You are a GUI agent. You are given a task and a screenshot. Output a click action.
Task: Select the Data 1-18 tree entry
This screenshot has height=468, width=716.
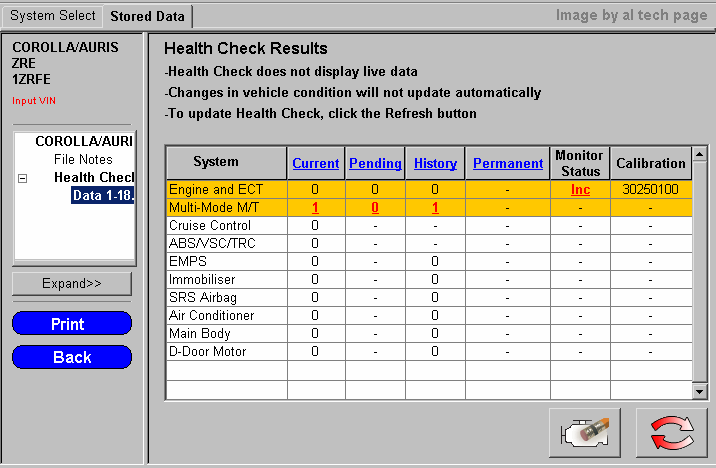(x=102, y=195)
